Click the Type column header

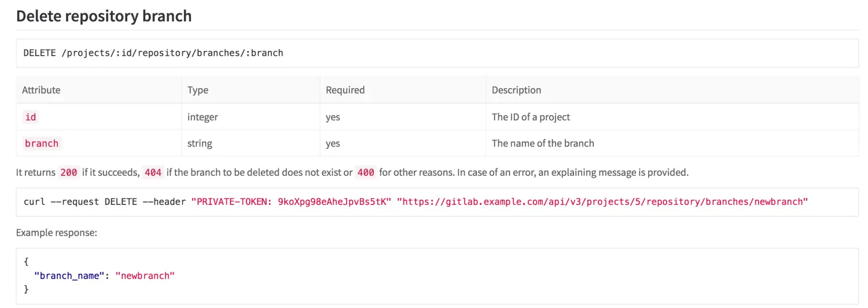click(198, 90)
